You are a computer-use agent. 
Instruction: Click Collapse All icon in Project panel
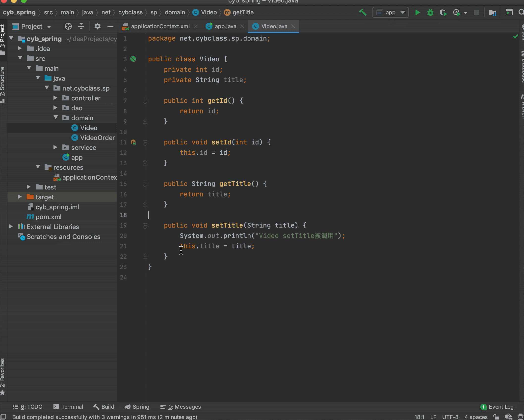point(81,26)
